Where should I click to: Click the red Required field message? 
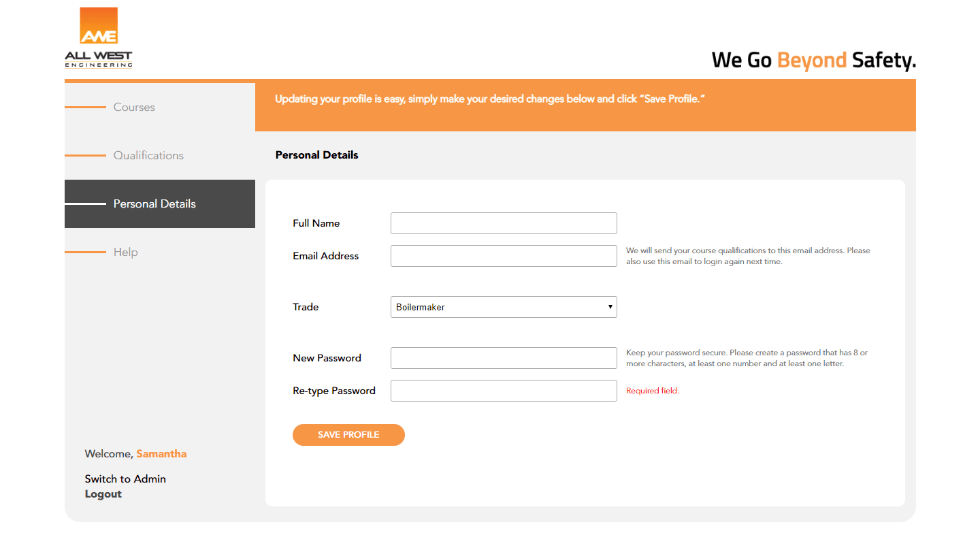[653, 391]
